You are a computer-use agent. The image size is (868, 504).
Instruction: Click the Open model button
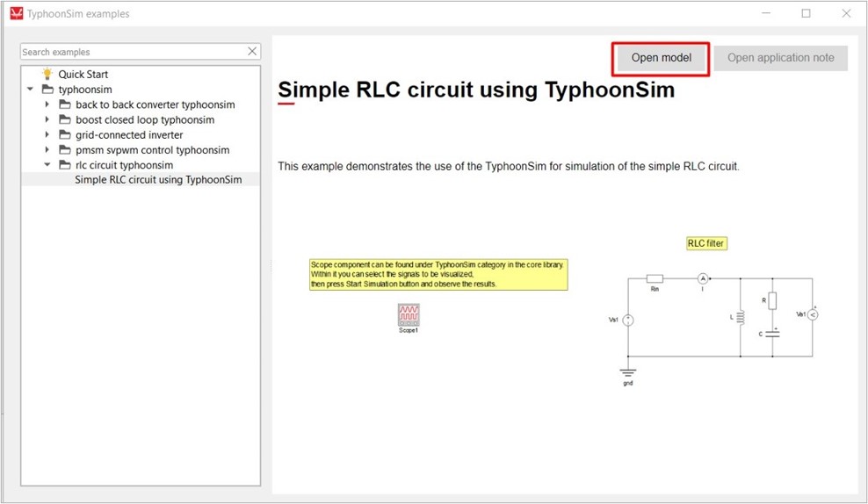coord(661,58)
